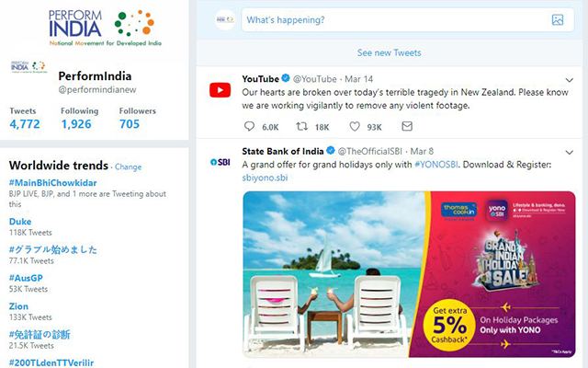This screenshot has width=588, height=368.
Task: Retweet the YouTube tweet
Action: (302, 127)
